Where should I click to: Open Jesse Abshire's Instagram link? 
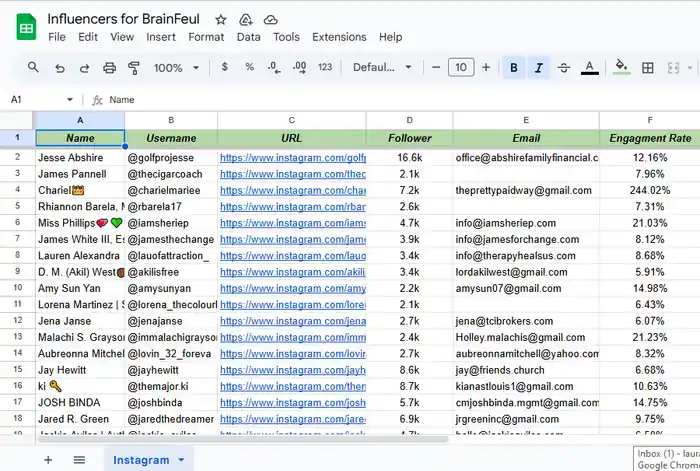pyautogui.click(x=292, y=158)
